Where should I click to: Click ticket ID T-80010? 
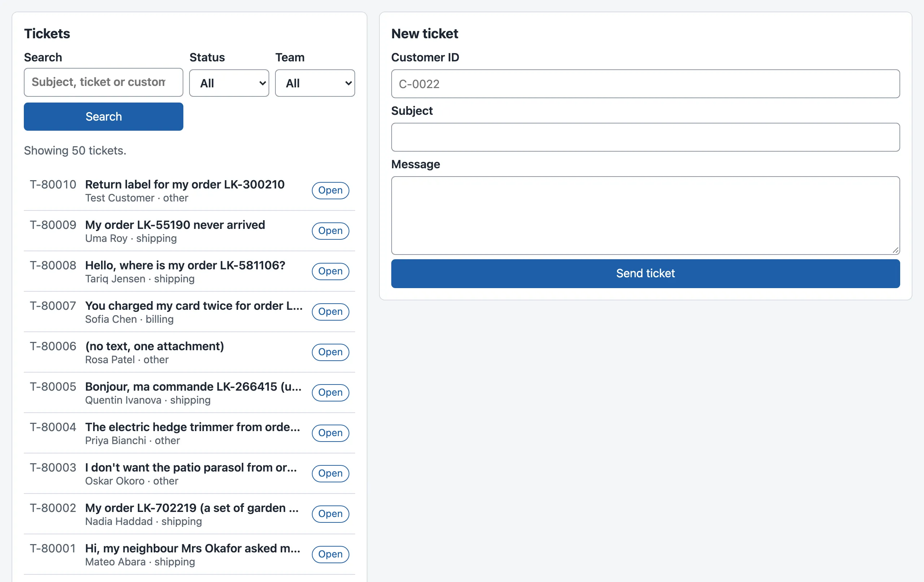click(53, 184)
